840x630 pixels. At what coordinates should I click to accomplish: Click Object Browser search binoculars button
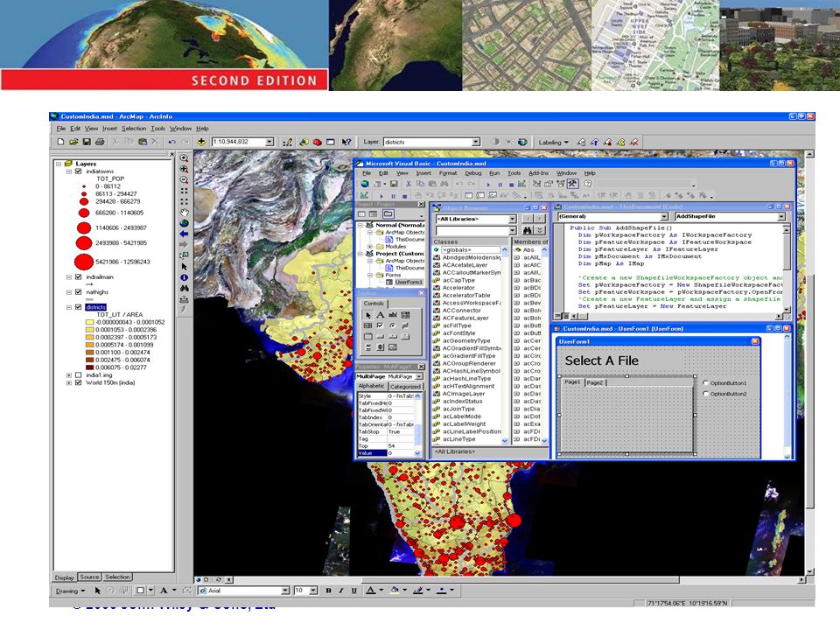pos(527,230)
